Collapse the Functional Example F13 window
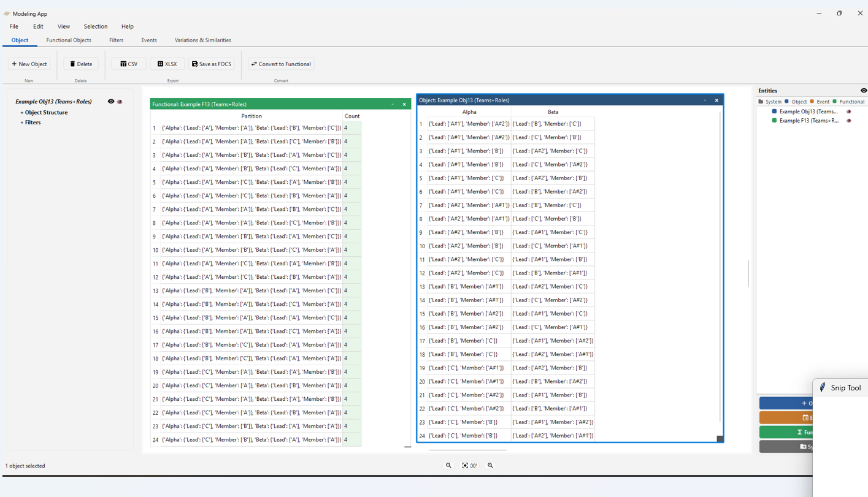Viewport: 868px width, 497px height. click(x=393, y=104)
